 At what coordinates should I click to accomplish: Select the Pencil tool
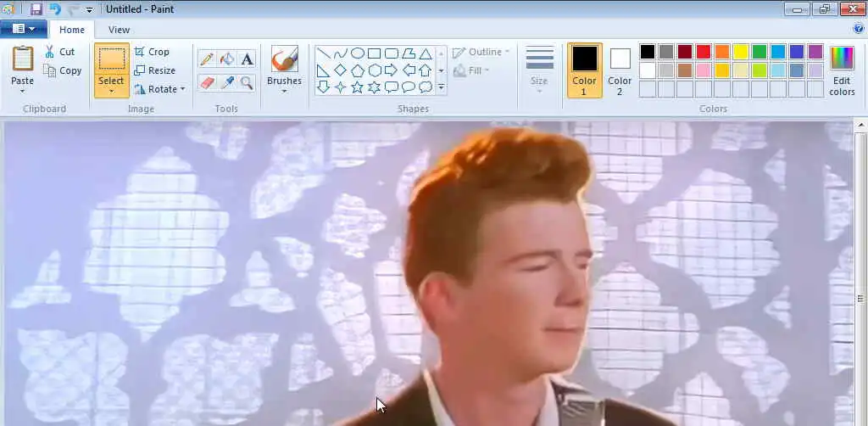(x=208, y=59)
